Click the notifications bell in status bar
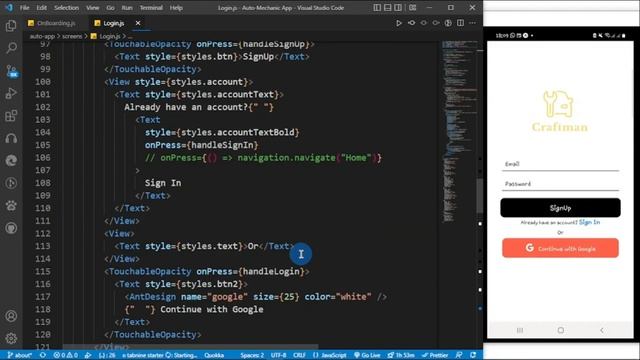This screenshot has width=640, height=360. point(473,355)
